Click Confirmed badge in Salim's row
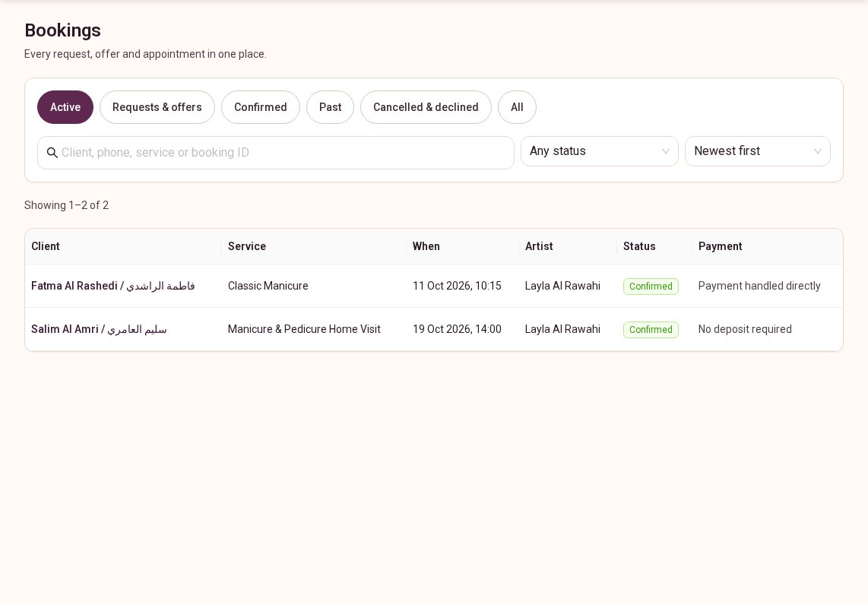Image resolution: width=868 pixels, height=605 pixels. (651, 329)
